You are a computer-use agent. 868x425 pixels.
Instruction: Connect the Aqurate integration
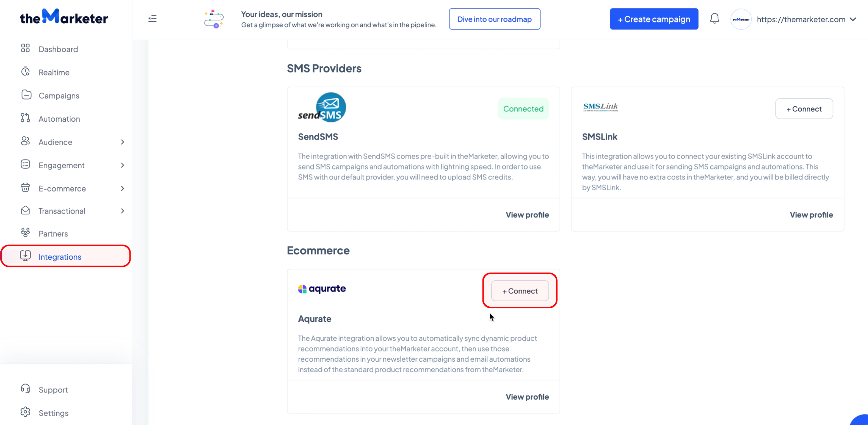(x=520, y=291)
